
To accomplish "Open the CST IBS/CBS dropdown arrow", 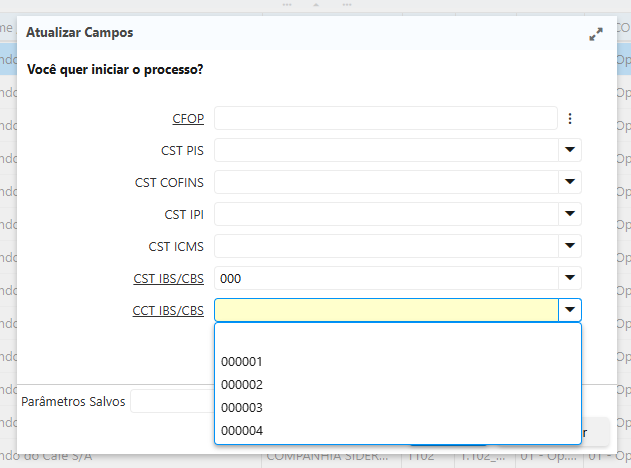I will coord(570,278).
